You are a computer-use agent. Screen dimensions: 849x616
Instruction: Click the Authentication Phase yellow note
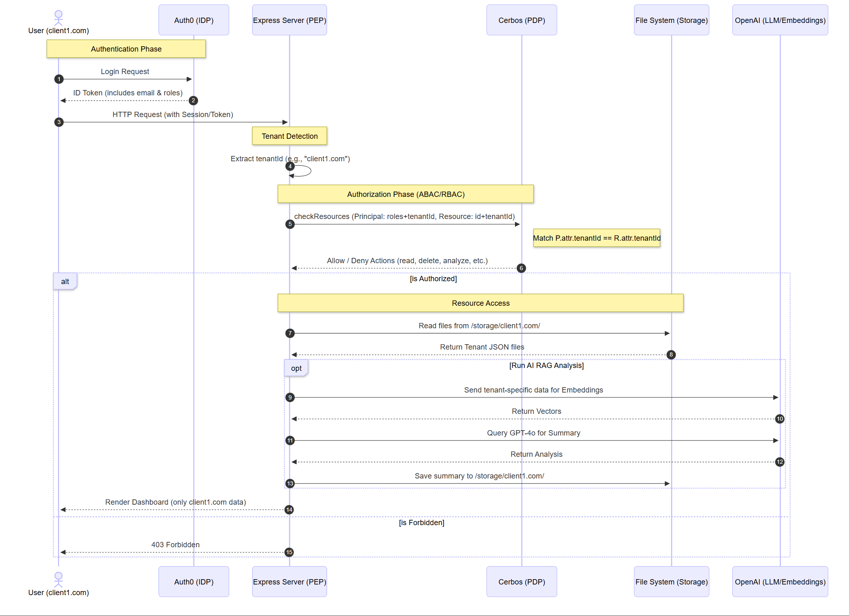[x=126, y=49]
